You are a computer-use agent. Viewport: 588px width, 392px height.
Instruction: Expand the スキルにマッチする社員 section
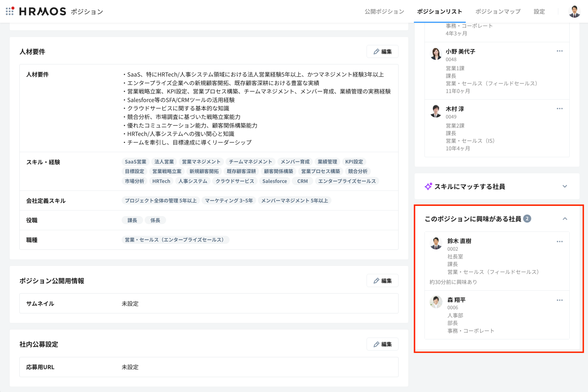[564, 187]
